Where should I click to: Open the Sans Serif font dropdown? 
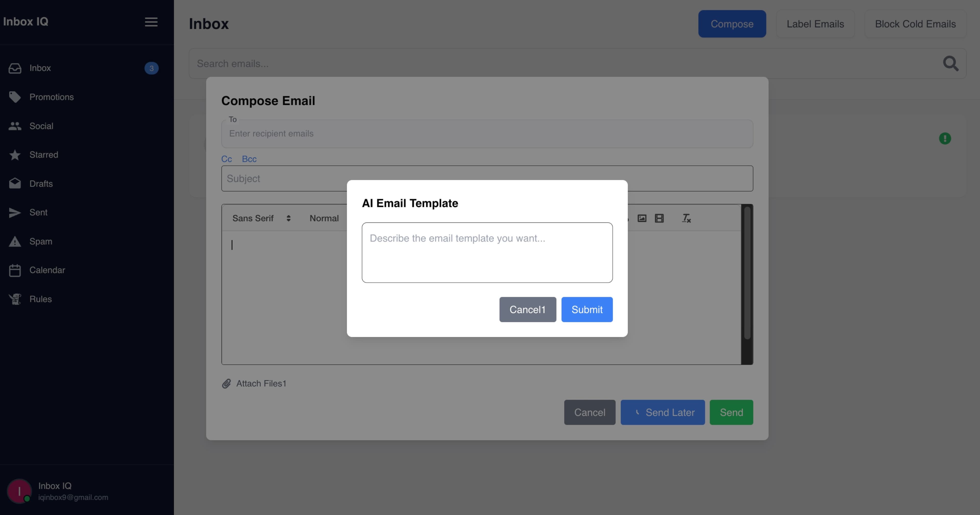tap(261, 218)
